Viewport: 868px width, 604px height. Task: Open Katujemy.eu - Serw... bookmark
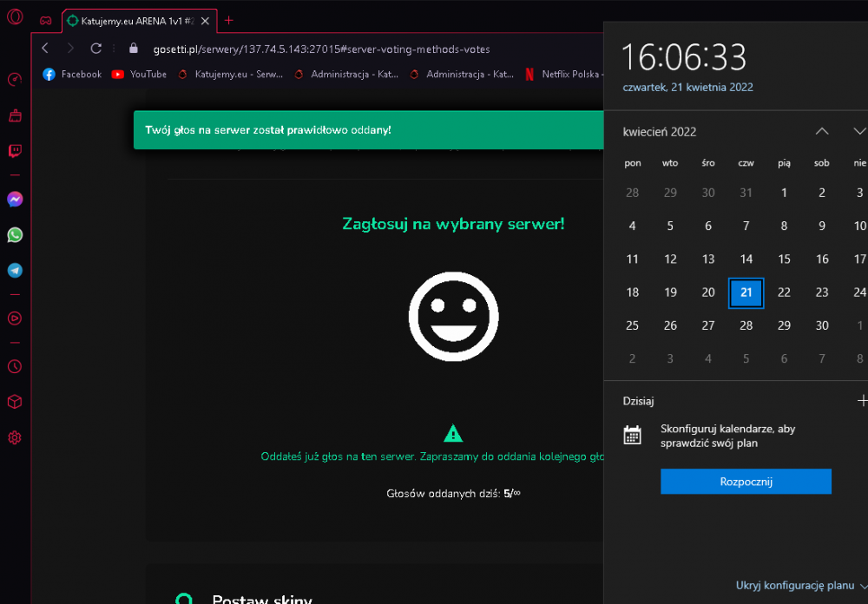coord(230,74)
